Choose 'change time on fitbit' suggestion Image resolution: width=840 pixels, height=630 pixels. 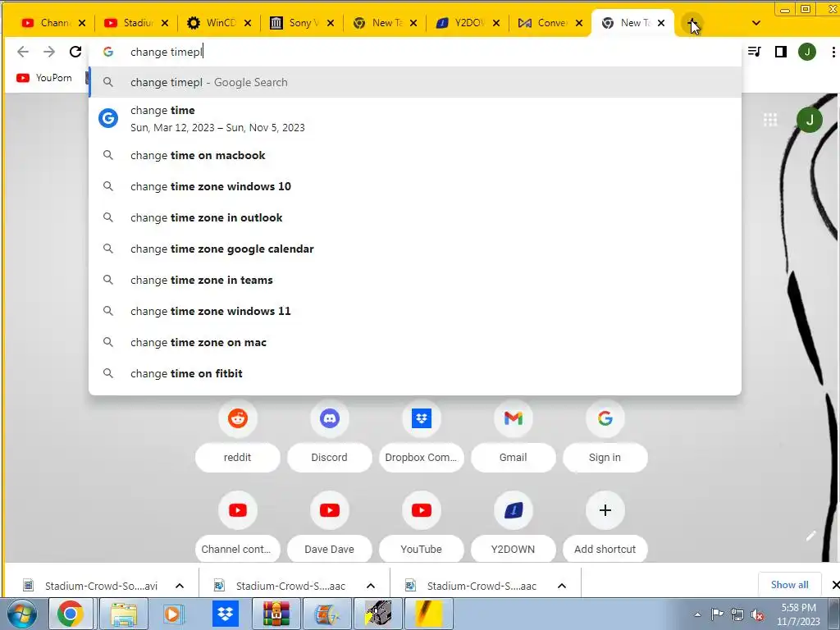[x=415, y=373]
